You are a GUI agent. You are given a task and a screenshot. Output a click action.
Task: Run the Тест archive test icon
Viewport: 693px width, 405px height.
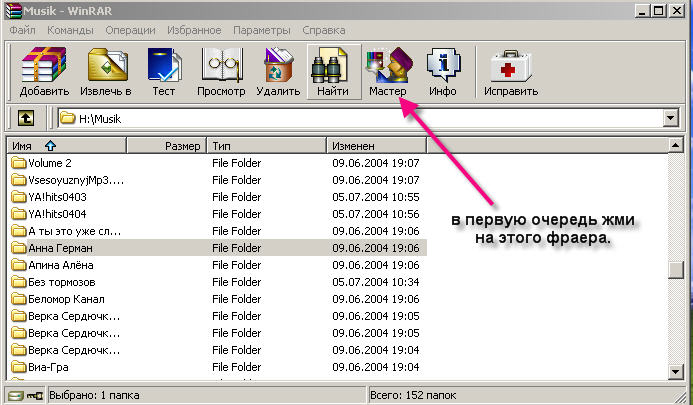pyautogui.click(x=164, y=65)
